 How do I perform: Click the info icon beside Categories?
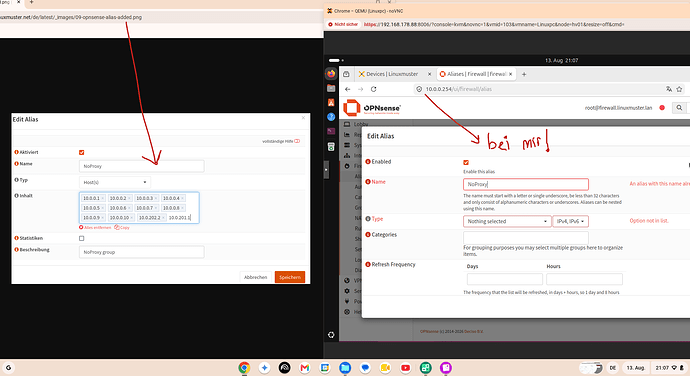pos(368,235)
